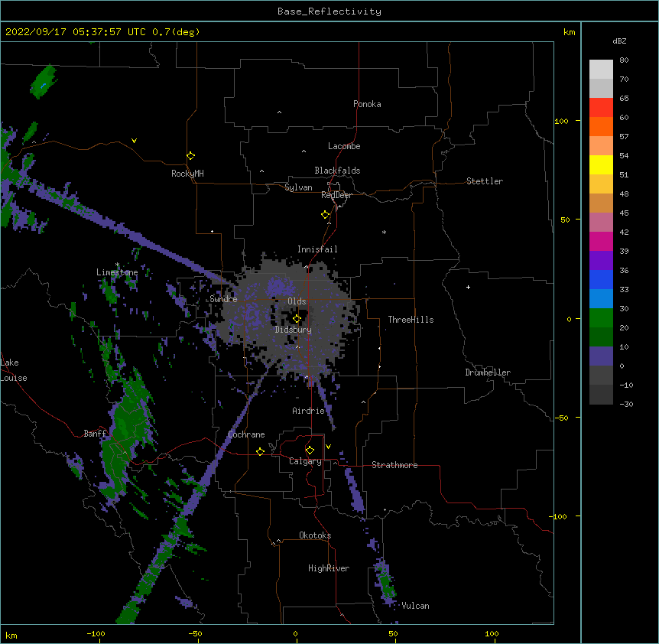The height and width of the screenshot is (644, 659).
Task: Click the Cochrane city label
Action: (246, 434)
